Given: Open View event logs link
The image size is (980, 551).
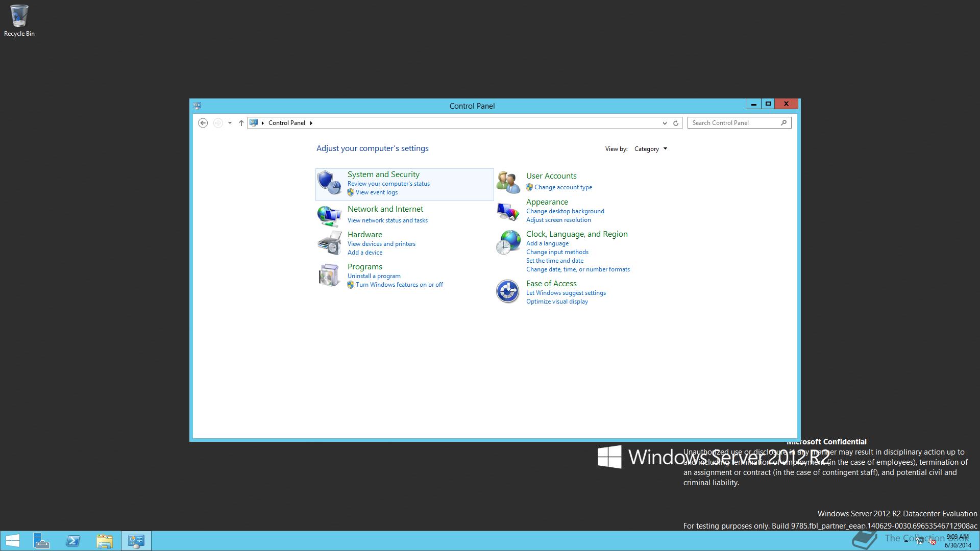Looking at the screenshot, I should 377,192.
